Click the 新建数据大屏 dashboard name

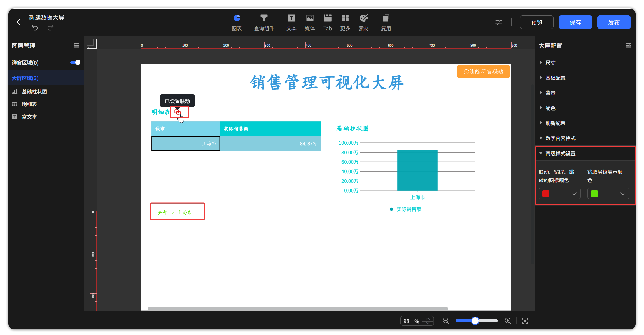(46, 17)
